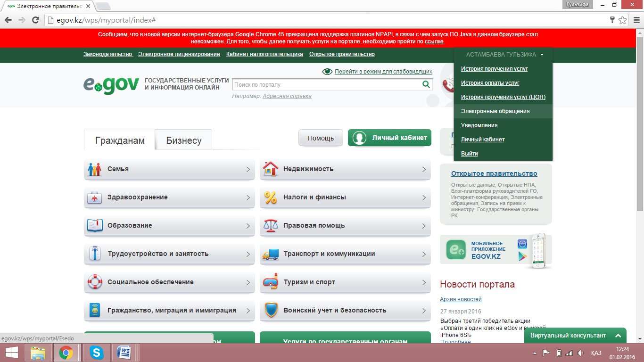Click the Здравоохранение first-aid kit icon
The height and width of the screenshot is (362, 644).
click(95, 197)
